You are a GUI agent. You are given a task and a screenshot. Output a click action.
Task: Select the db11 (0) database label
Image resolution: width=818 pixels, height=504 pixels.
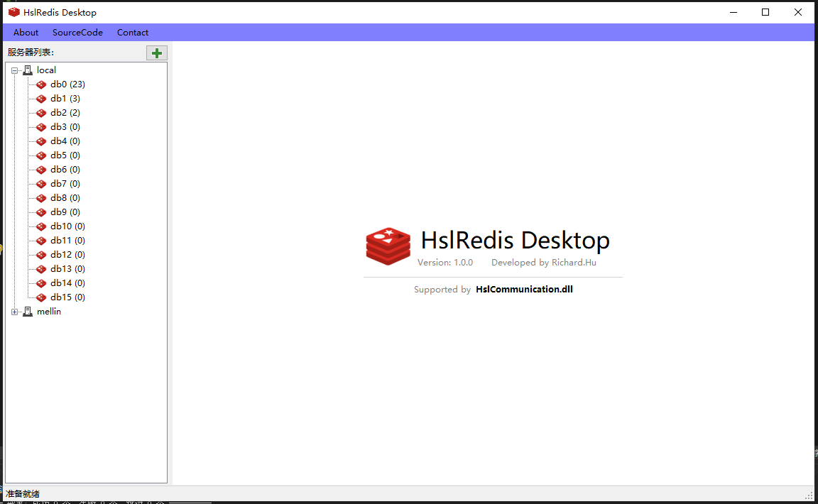pos(68,240)
